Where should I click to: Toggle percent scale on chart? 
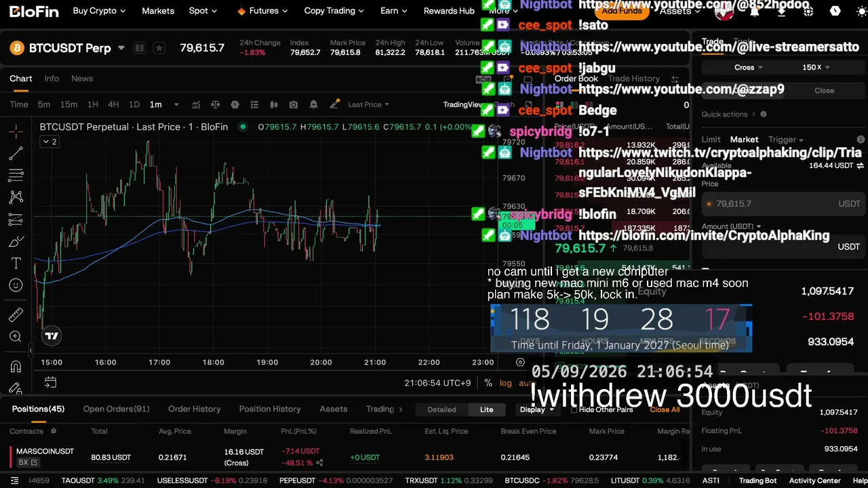coord(488,383)
